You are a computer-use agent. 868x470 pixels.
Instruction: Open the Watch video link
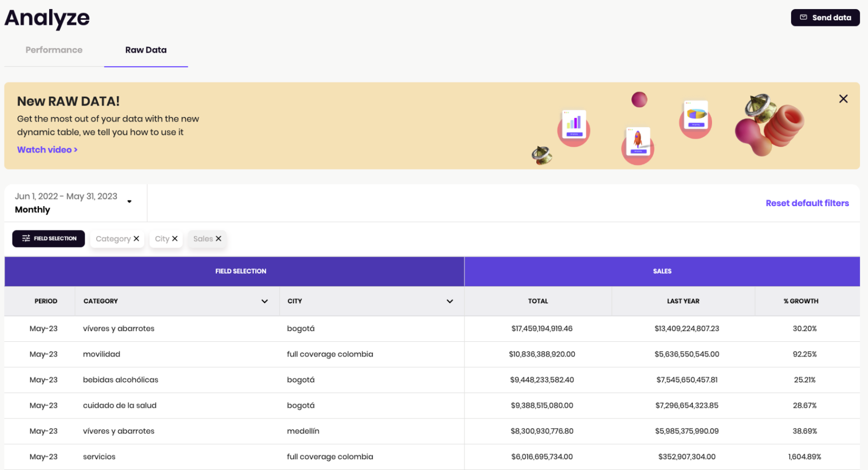(47, 149)
